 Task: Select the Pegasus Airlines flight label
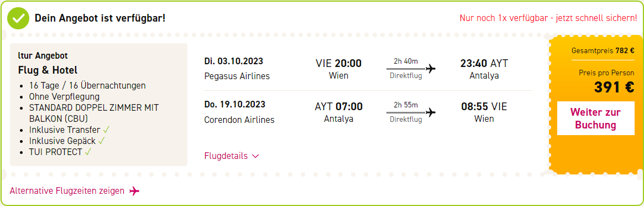click(x=237, y=76)
